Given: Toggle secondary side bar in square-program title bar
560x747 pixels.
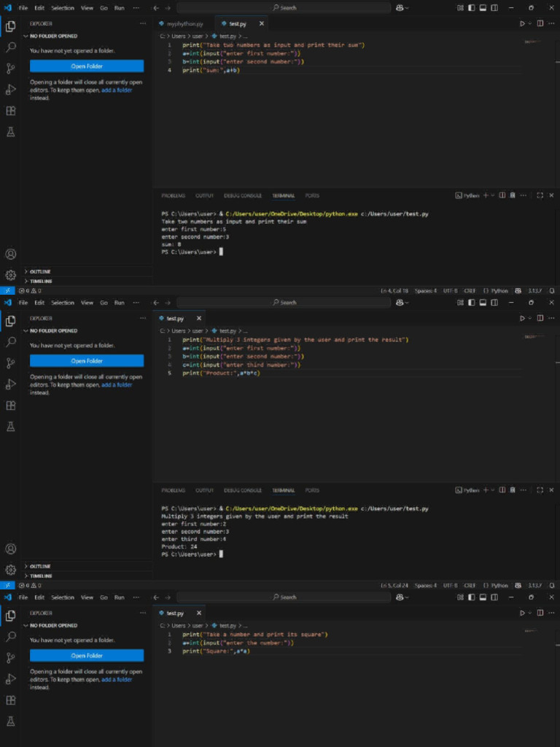Looking at the screenshot, I should [495, 597].
